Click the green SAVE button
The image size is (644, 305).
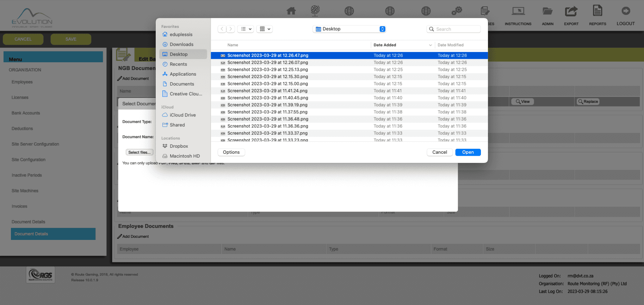click(x=71, y=39)
